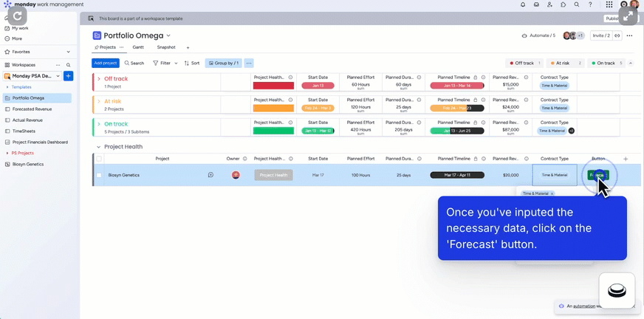The image size is (644, 319).
Task: Open the products switcher grid icon
Action: [x=609, y=4]
